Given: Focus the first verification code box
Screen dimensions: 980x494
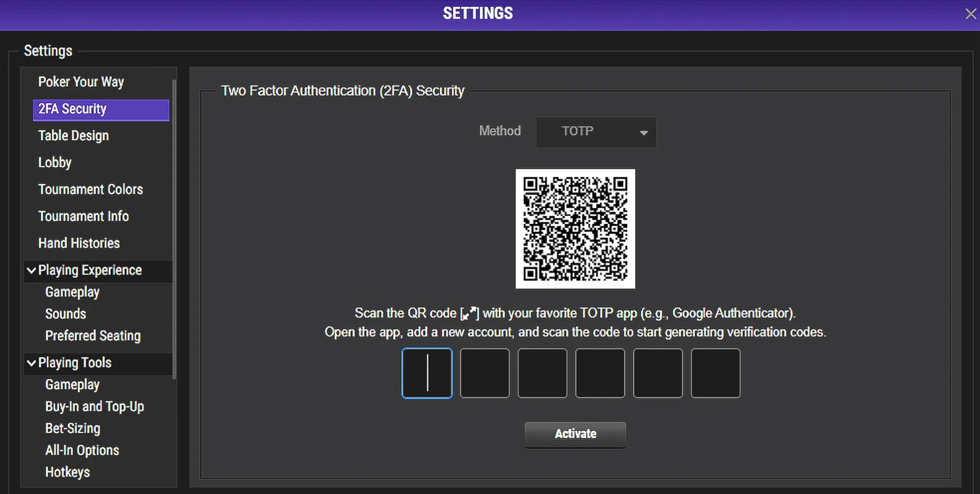Looking at the screenshot, I should (427, 373).
